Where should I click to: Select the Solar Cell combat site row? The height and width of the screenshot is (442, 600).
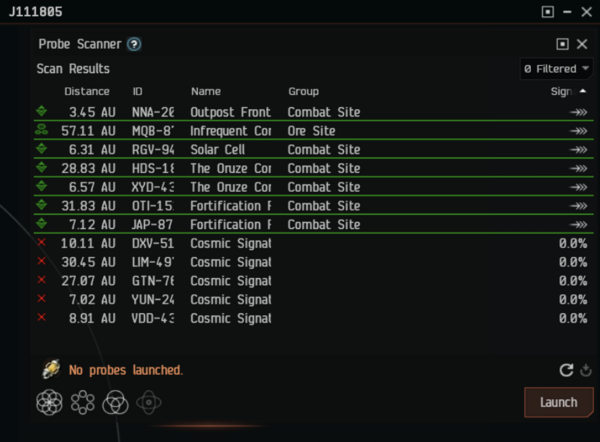coord(300,150)
